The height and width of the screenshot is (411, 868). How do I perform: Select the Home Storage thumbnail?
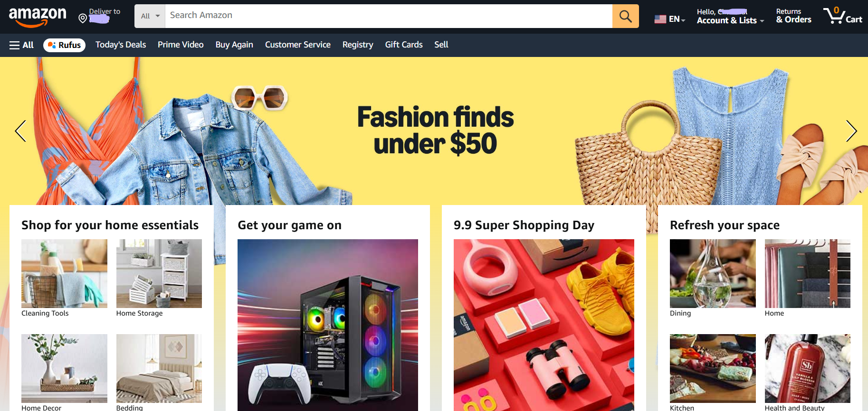pyautogui.click(x=159, y=273)
